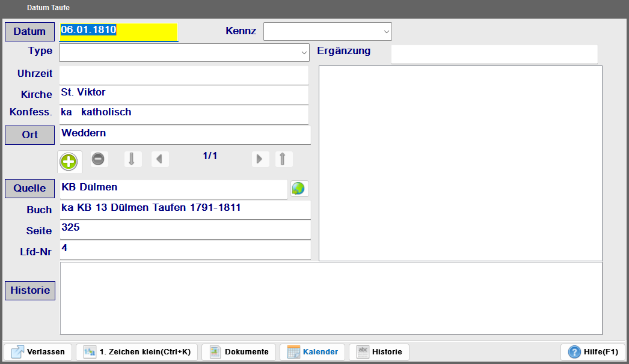Screen dimensions: 629x364
Task: Open Hilfe (F1) help button
Action: pos(592,352)
